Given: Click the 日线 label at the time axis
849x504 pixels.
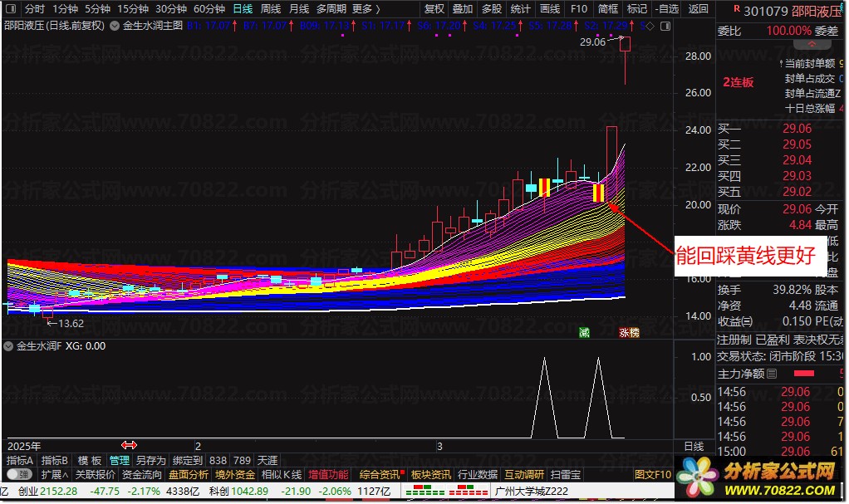Looking at the screenshot, I should [x=694, y=446].
